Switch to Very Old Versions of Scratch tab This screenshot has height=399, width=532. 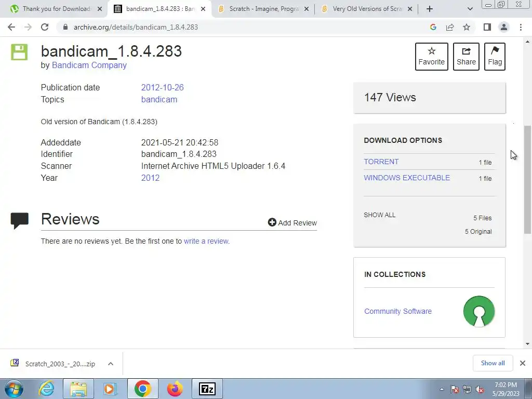pos(367,9)
